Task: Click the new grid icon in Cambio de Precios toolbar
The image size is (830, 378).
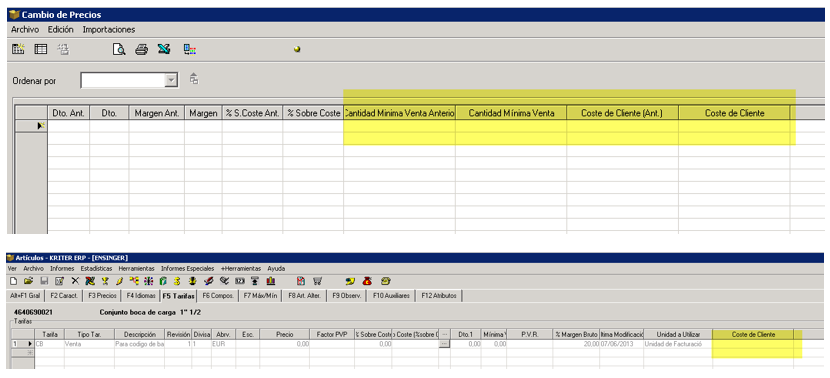Action: click(x=19, y=50)
